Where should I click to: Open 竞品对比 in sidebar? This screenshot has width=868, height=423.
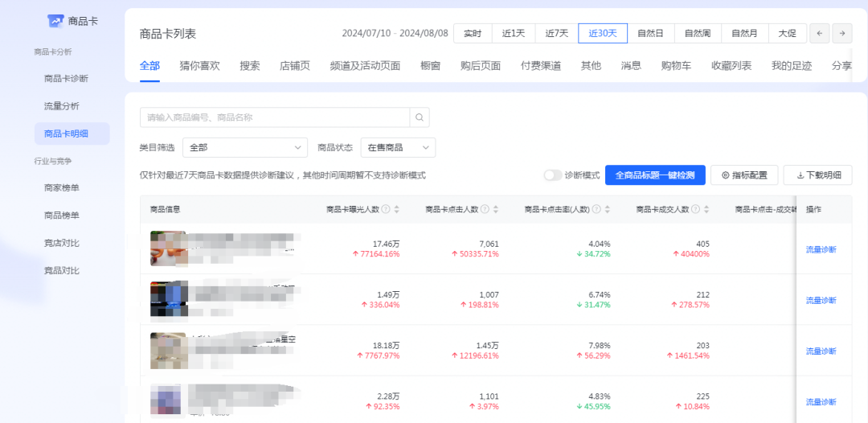[x=61, y=270]
